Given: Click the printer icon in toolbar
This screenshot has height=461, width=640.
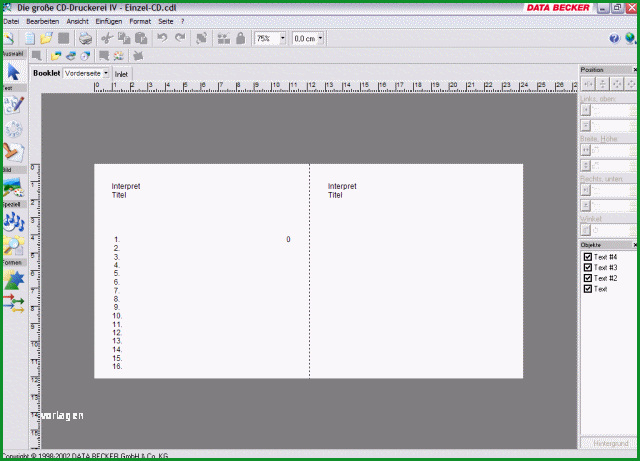Looking at the screenshot, I should (x=85, y=38).
